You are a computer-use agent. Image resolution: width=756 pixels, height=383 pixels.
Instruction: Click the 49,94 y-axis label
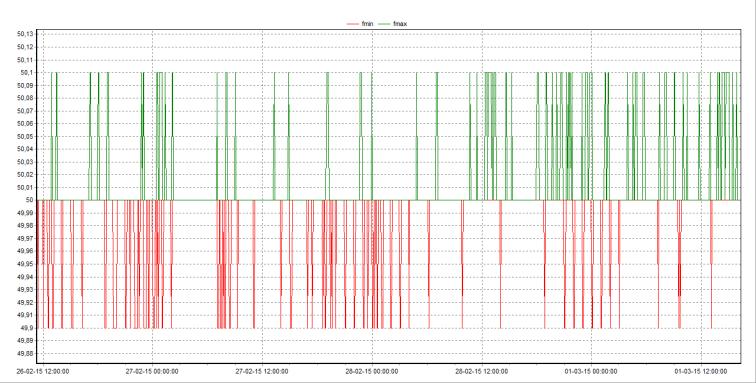point(25,277)
